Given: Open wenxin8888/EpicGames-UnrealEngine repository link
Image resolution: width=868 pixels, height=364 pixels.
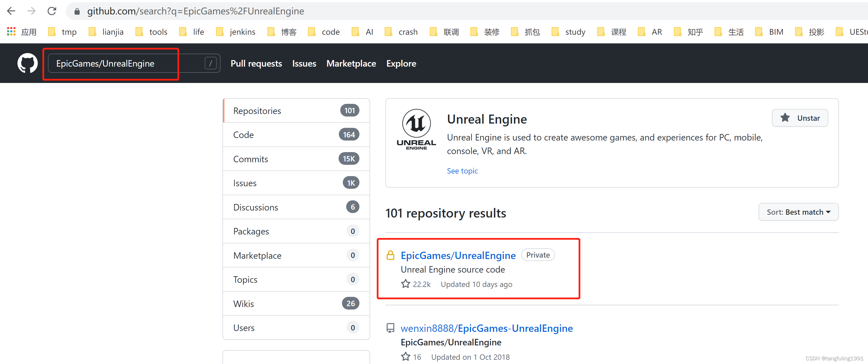Looking at the screenshot, I should [487, 328].
